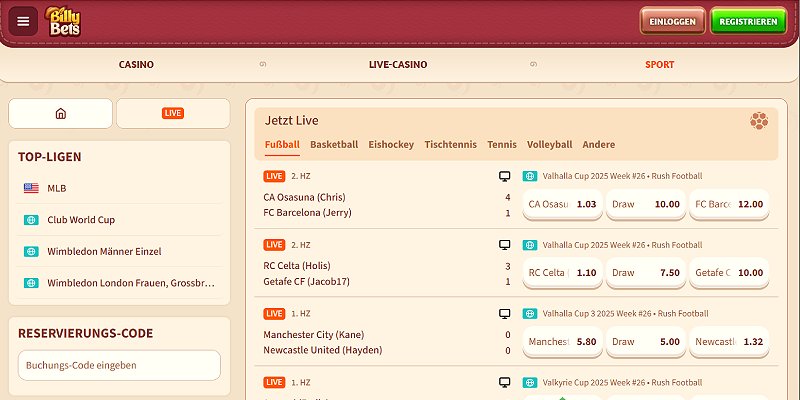The width and height of the screenshot is (800, 400).
Task: Switch to the Eishockey tab
Action: pos(391,145)
